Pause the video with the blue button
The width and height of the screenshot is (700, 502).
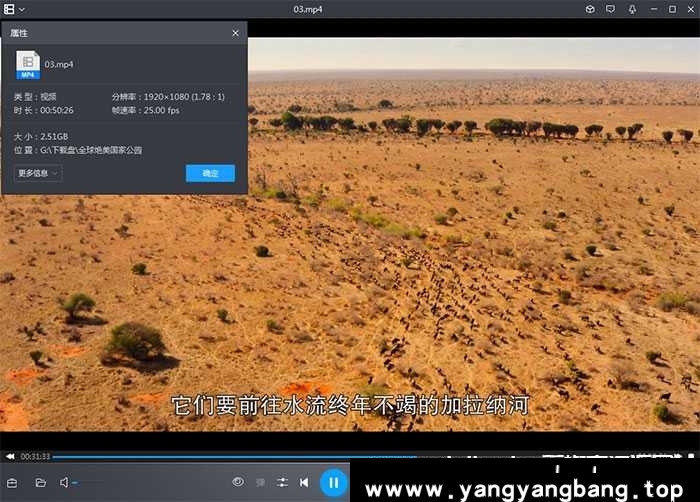(x=333, y=482)
